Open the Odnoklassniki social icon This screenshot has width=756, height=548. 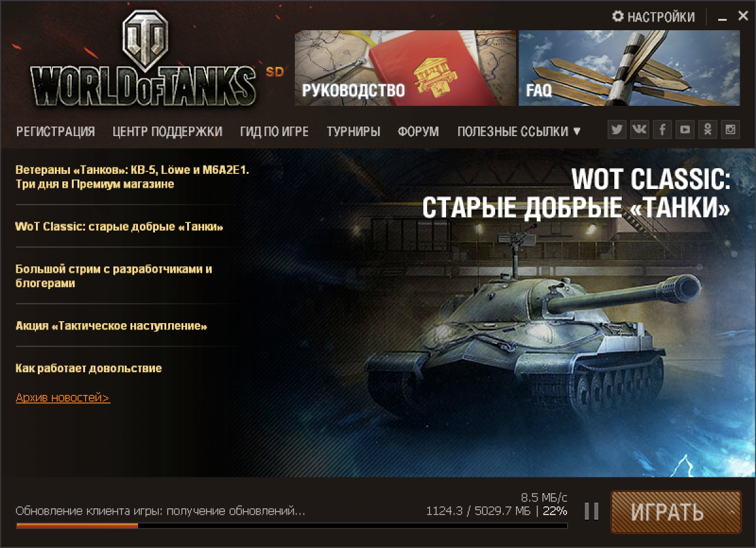708,130
